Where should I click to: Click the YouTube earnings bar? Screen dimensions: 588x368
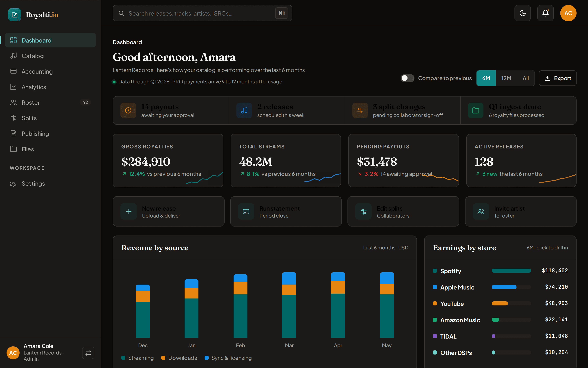pos(511,303)
